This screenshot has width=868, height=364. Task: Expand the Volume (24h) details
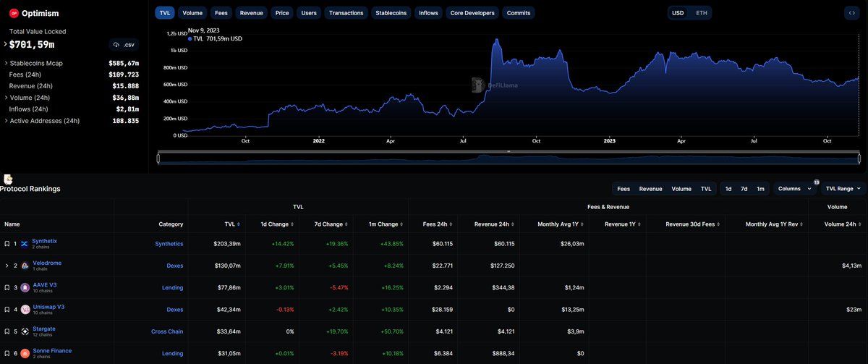coord(6,98)
